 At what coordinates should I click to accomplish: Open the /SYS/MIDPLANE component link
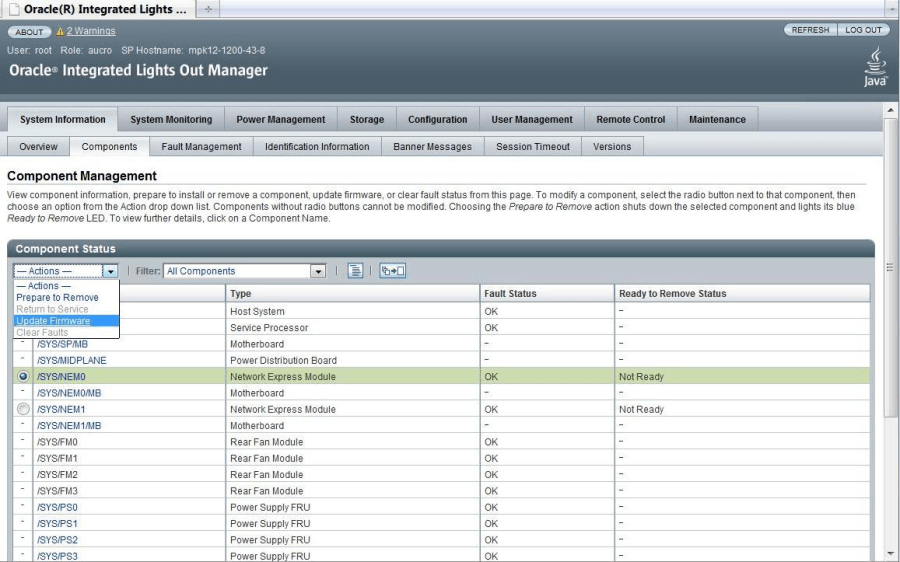72,361
